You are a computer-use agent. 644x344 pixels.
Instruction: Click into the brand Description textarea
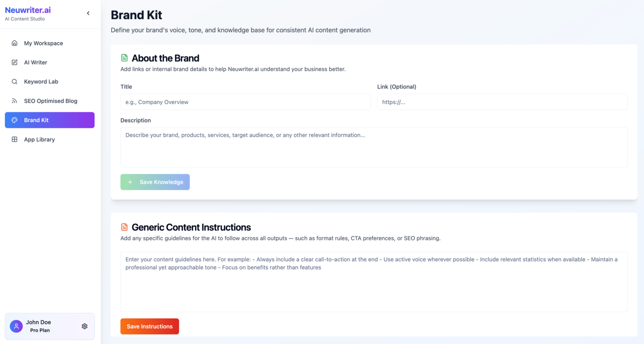tap(374, 147)
